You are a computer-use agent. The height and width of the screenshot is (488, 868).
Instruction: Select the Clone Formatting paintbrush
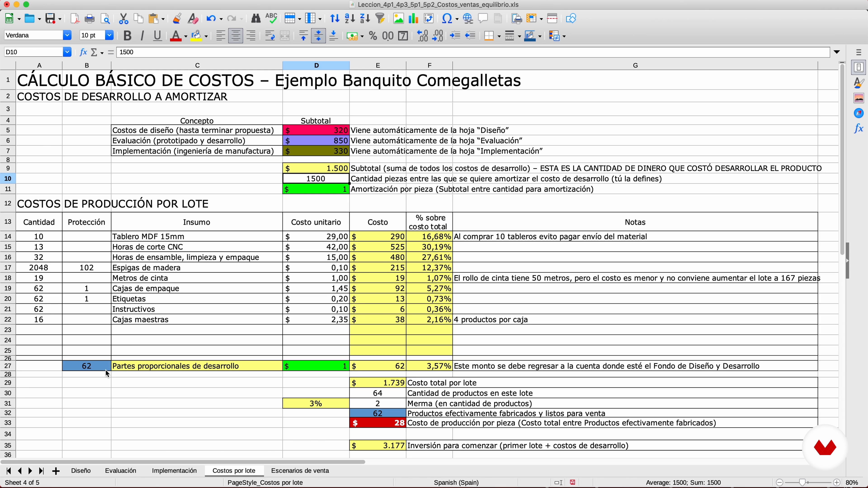click(177, 19)
